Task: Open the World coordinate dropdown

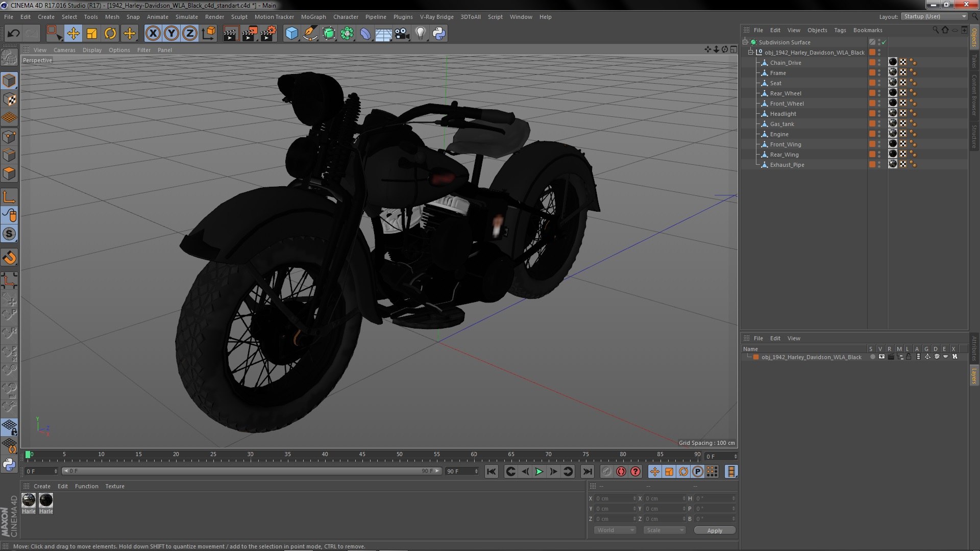Action: pos(615,530)
